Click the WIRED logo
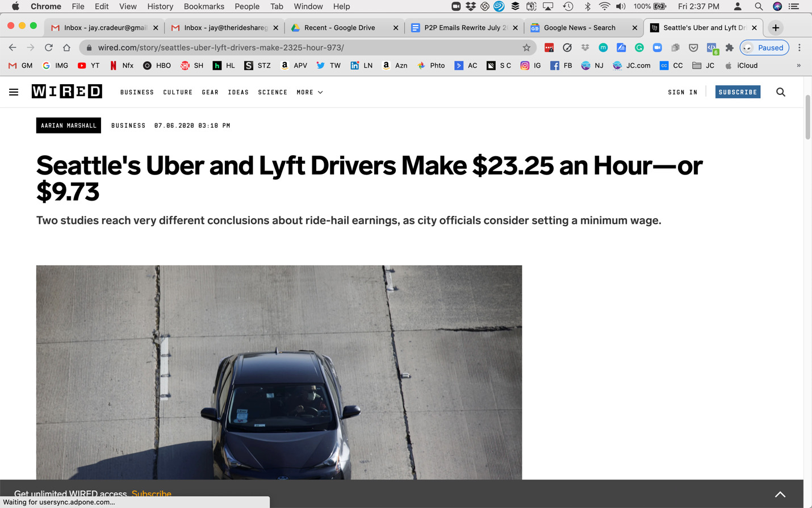 click(x=67, y=91)
